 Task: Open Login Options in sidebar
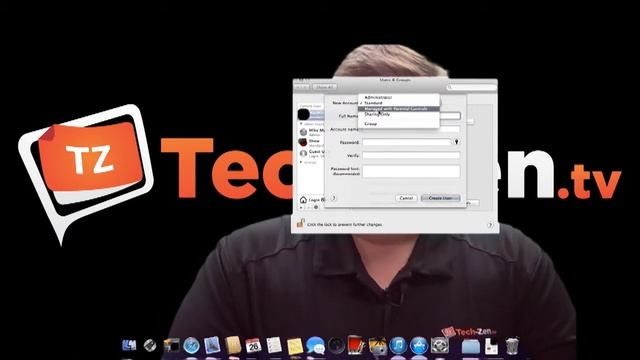311,200
